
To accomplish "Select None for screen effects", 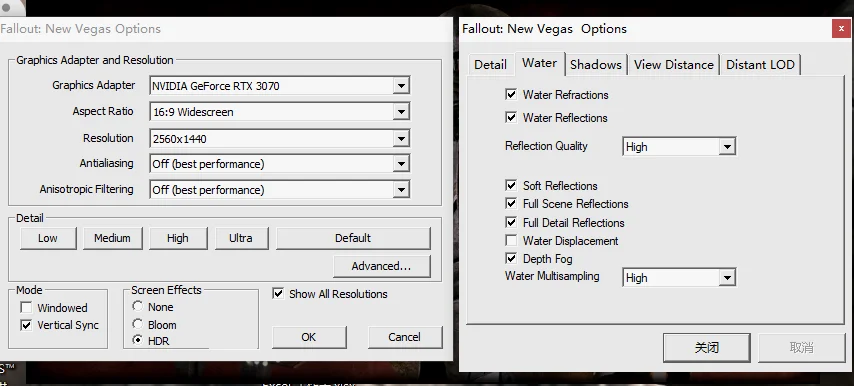I will tap(138, 307).
